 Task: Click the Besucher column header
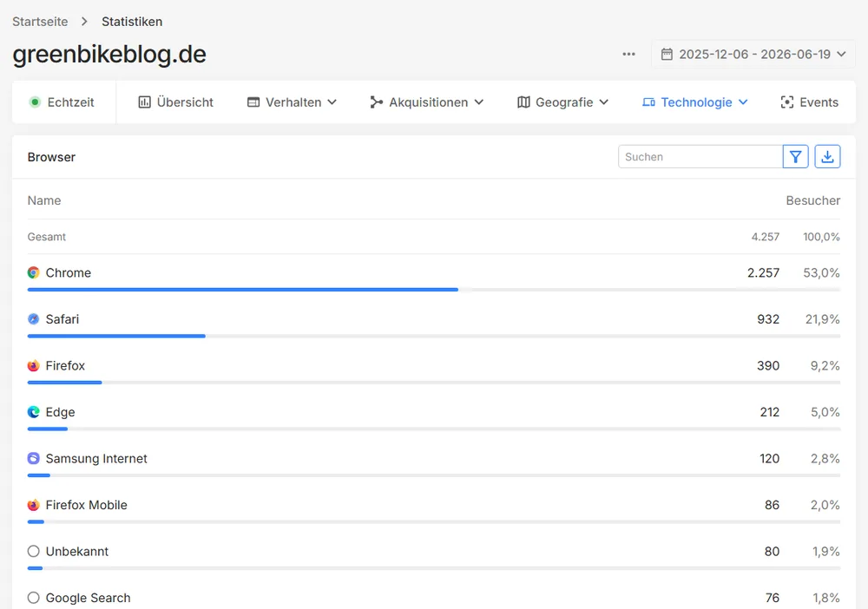click(812, 200)
